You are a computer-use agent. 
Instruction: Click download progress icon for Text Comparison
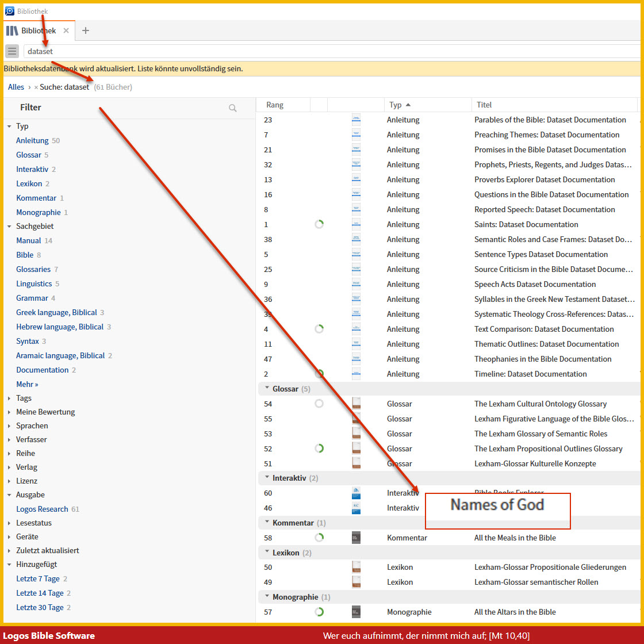(319, 329)
